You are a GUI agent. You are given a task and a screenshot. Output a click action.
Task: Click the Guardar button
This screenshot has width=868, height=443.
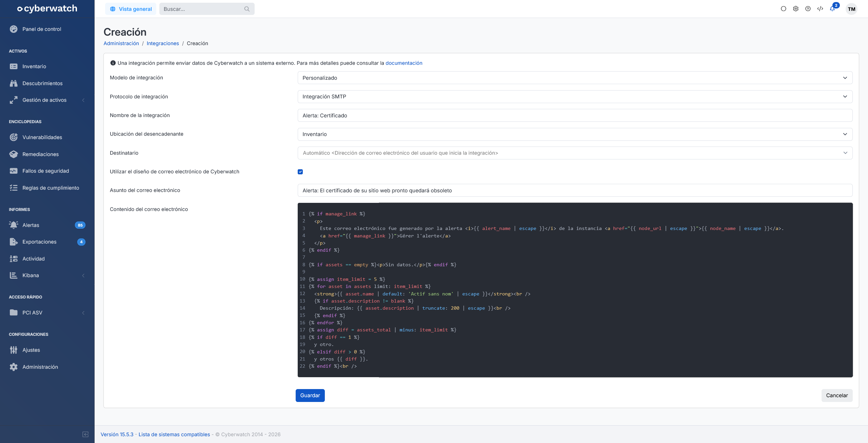coord(310,396)
